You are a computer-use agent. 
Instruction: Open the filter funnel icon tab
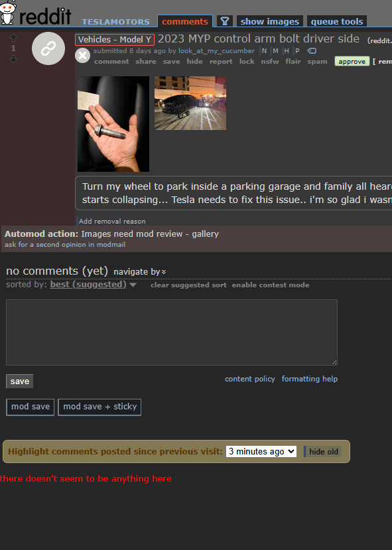coord(225,21)
